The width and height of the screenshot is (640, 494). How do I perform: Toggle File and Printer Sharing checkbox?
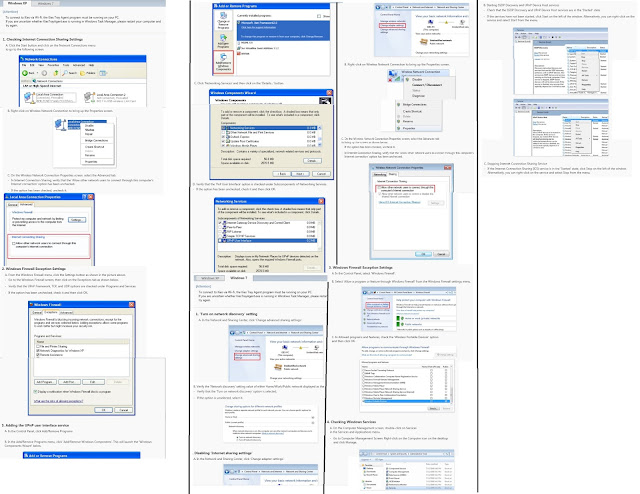38,346
